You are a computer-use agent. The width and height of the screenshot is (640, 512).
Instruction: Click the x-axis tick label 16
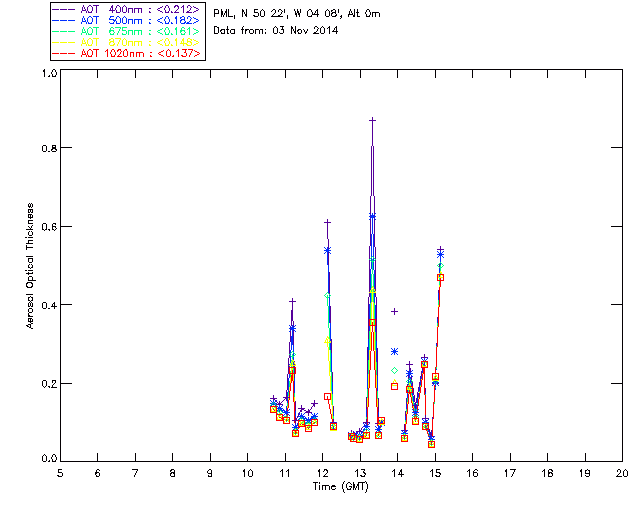click(x=473, y=473)
